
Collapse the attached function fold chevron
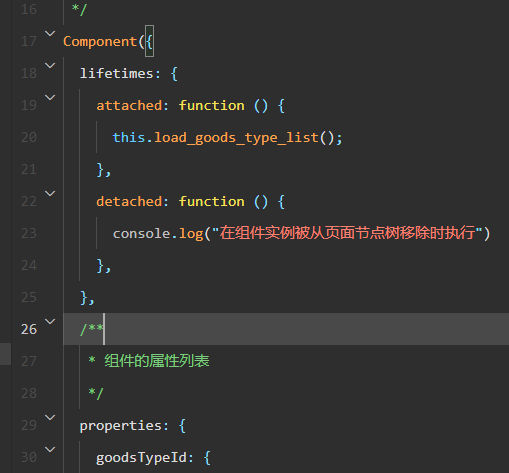coord(50,98)
